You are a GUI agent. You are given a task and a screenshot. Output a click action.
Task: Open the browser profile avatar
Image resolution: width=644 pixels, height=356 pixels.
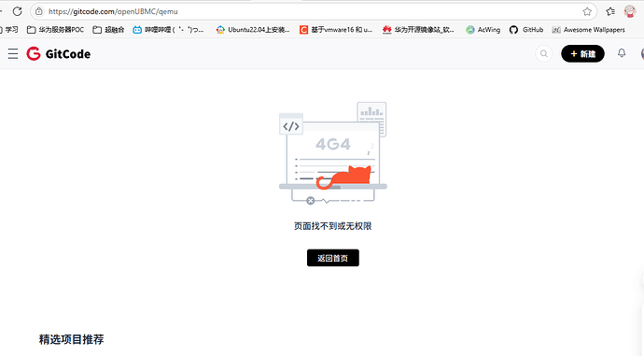[630, 11]
